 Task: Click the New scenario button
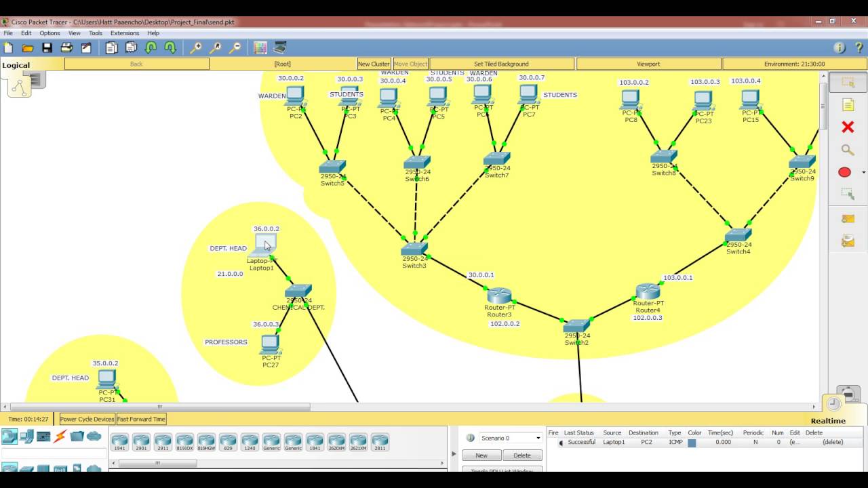pos(481,455)
